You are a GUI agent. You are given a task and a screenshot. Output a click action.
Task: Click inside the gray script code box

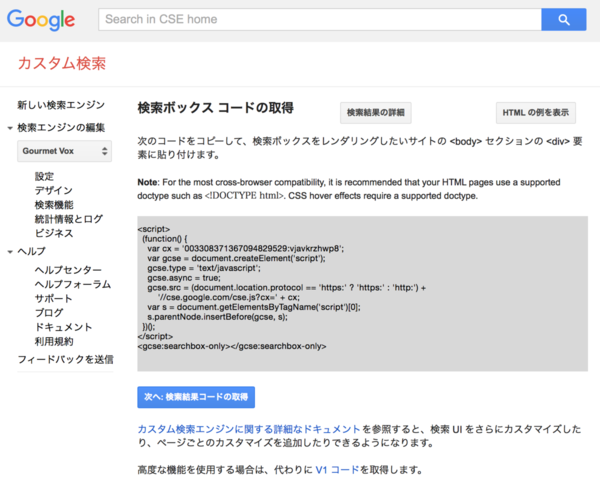[362, 293]
